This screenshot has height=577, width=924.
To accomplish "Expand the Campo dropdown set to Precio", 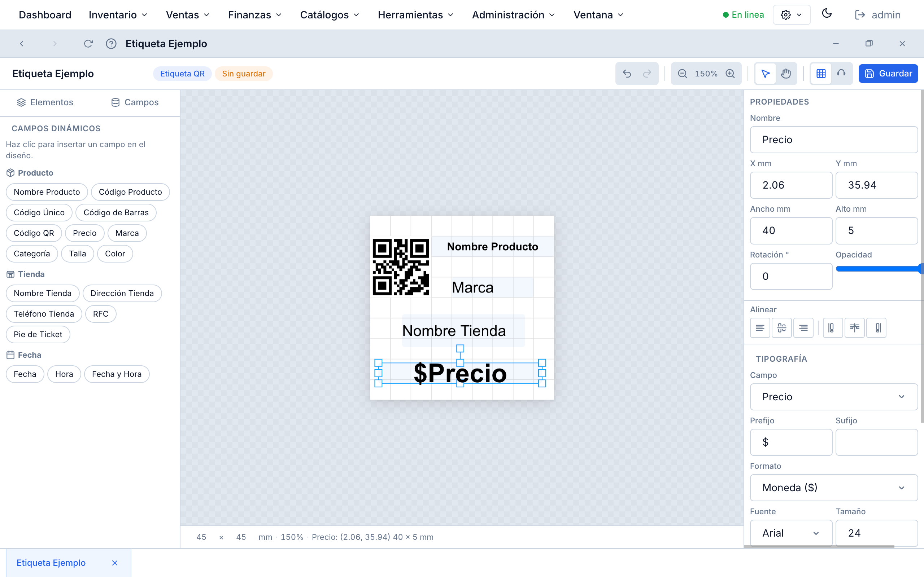I will click(x=833, y=396).
